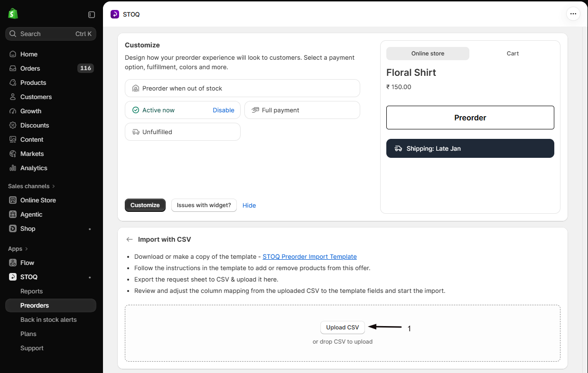The width and height of the screenshot is (588, 373).
Task: Click the Ctrl K shortcut hint
Action: [x=84, y=34]
